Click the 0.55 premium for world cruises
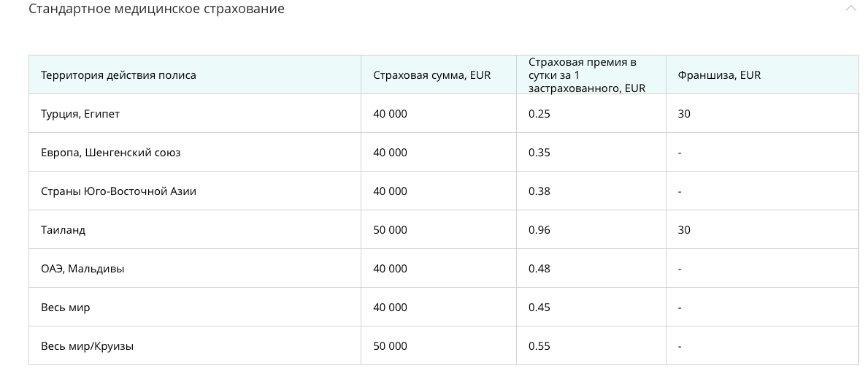The width and height of the screenshot is (868, 371). [539, 346]
